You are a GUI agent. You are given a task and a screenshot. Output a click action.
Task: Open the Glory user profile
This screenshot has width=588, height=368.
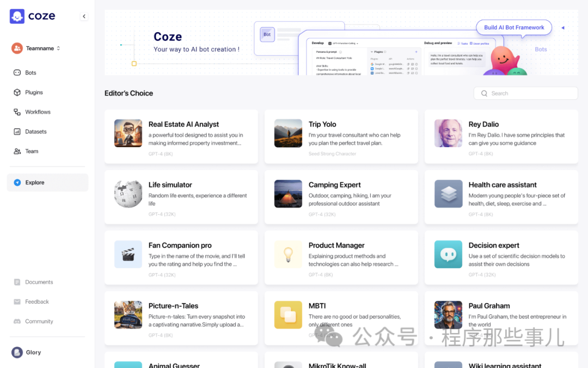(27, 352)
